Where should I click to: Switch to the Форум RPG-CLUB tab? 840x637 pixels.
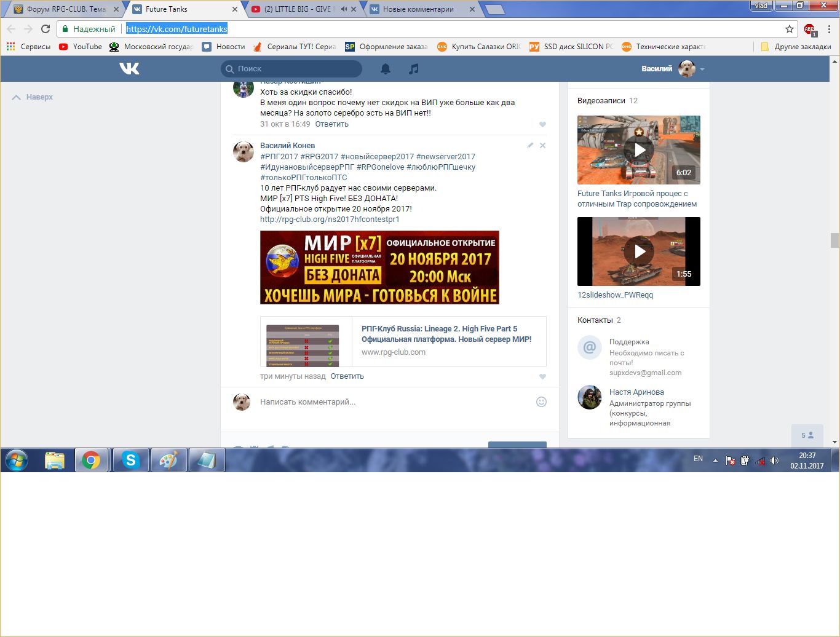(x=61, y=9)
